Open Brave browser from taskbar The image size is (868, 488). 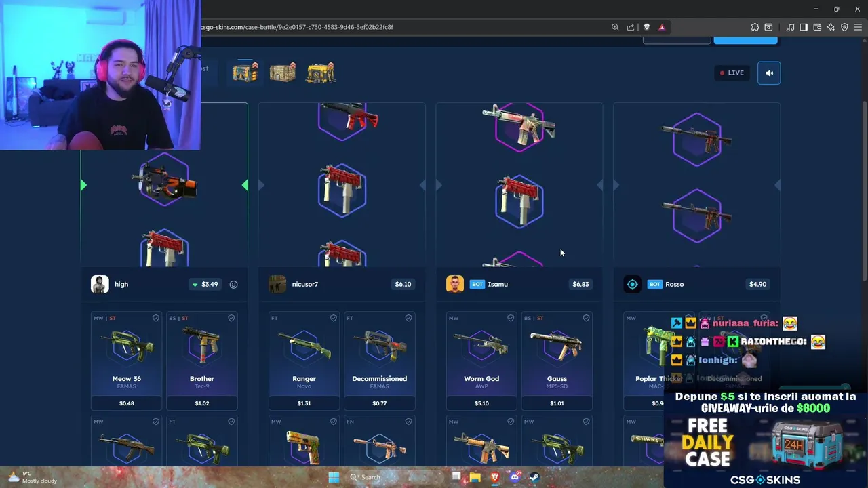495,477
